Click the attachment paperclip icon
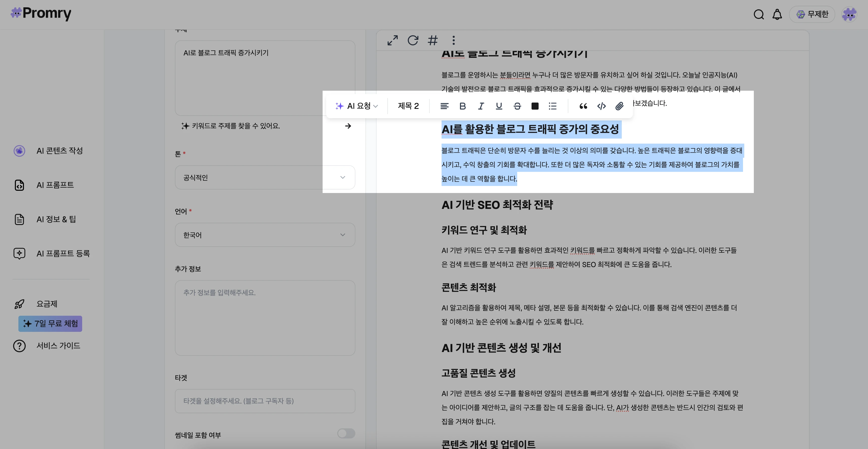The height and width of the screenshot is (449, 868). 619,106
